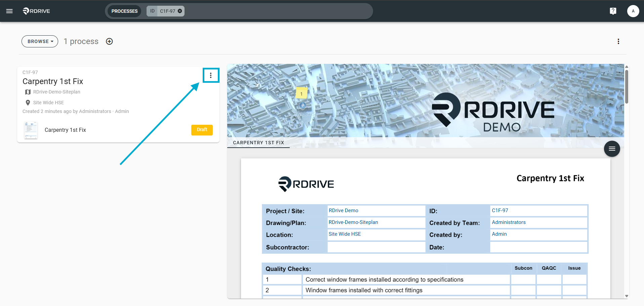Click the RDrive-Demo-Siteplan link in form
Image resolution: width=644 pixels, height=306 pixels.
pos(353,222)
